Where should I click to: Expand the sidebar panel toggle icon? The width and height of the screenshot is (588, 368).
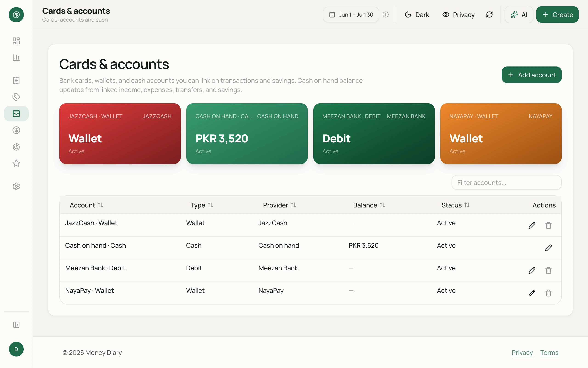coord(16,325)
